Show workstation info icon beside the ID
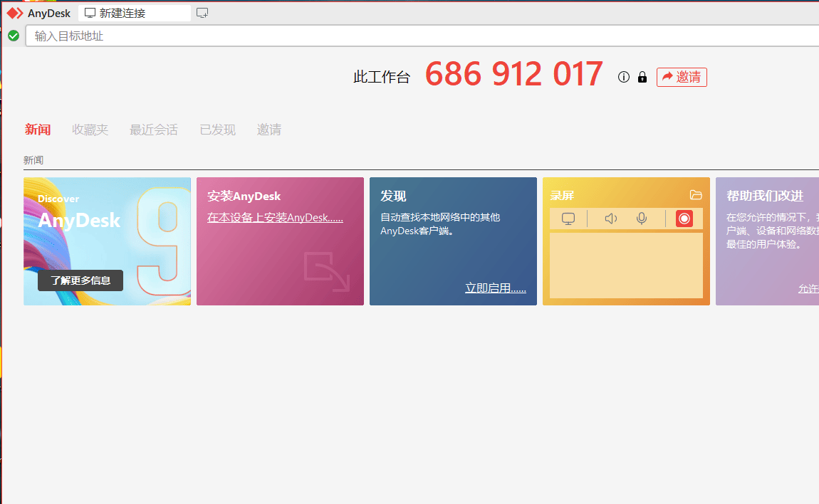Viewport: 819px width, 504px height. click(x=624, y=78)
